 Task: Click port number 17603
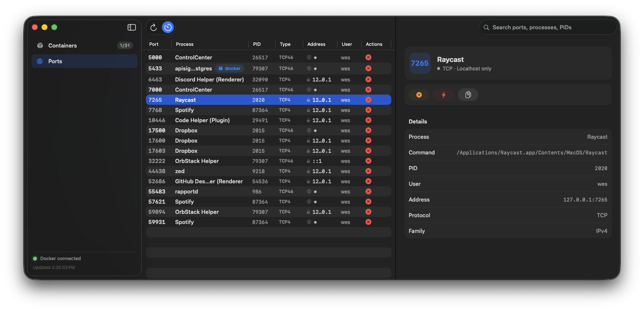(157, 151)
